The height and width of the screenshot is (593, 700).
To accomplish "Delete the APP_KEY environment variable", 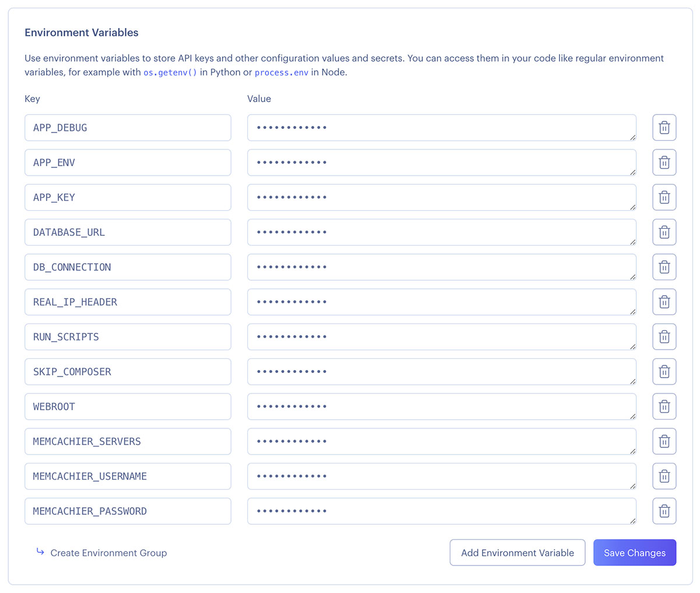I will [x=664, y=197].
